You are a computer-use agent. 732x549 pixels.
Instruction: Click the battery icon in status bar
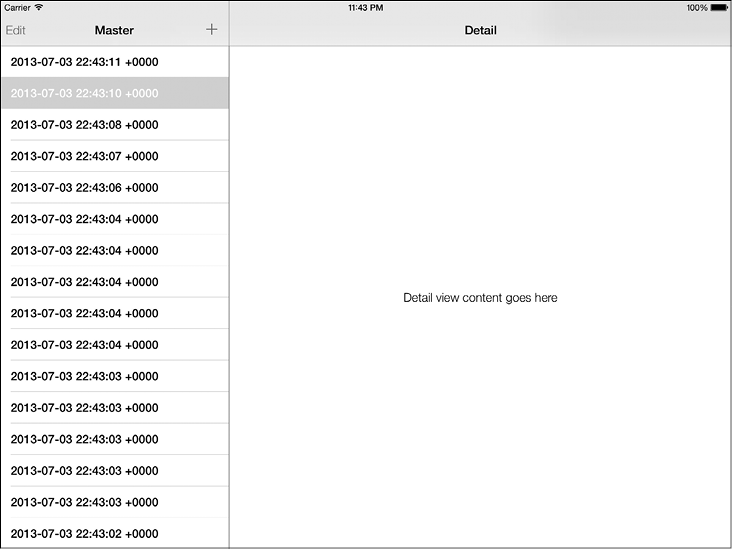tap(718, 7)
